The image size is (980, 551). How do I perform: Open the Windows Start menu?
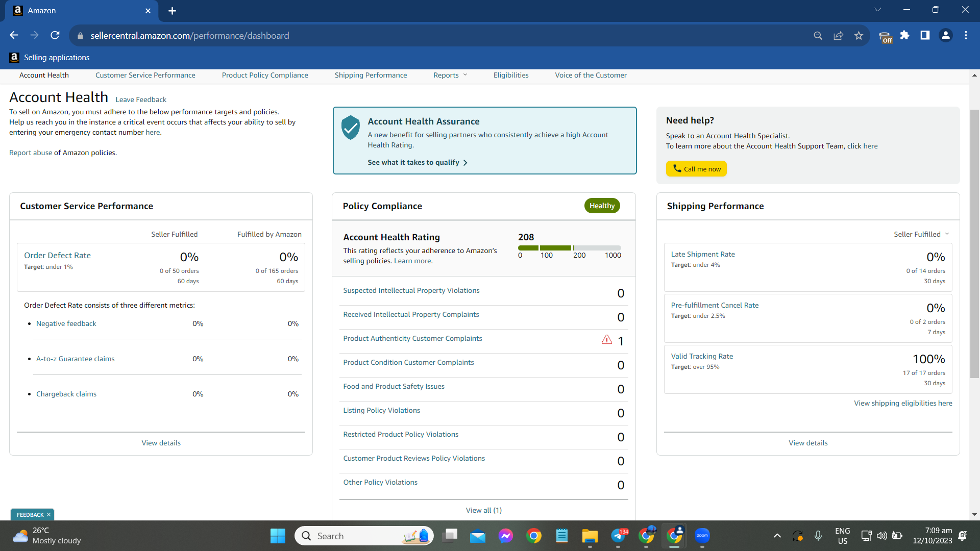(x=278, y=536)
